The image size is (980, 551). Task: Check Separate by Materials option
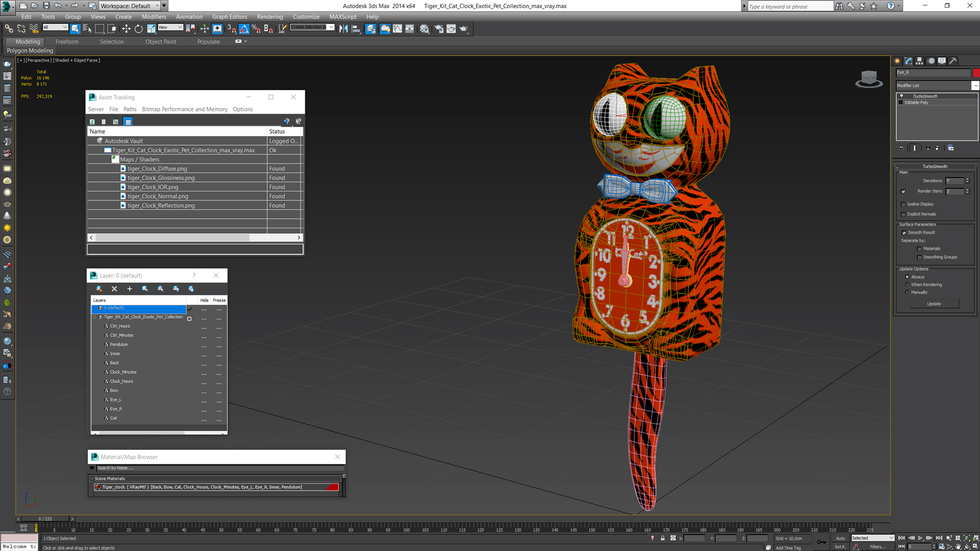(x=920, y=249)
